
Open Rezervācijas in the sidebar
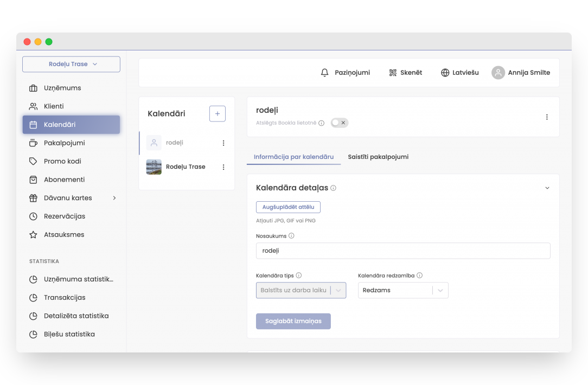coord(65,216)
